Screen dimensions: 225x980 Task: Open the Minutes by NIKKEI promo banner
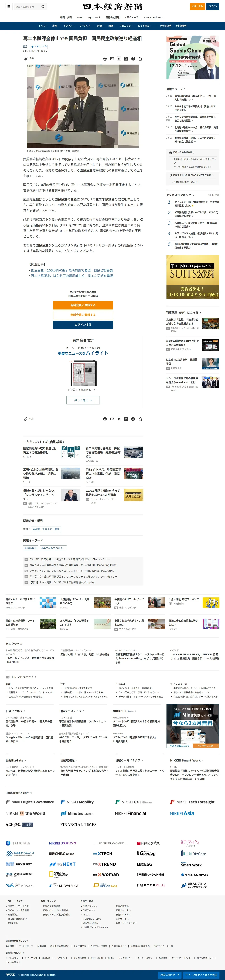click(193, 726)
